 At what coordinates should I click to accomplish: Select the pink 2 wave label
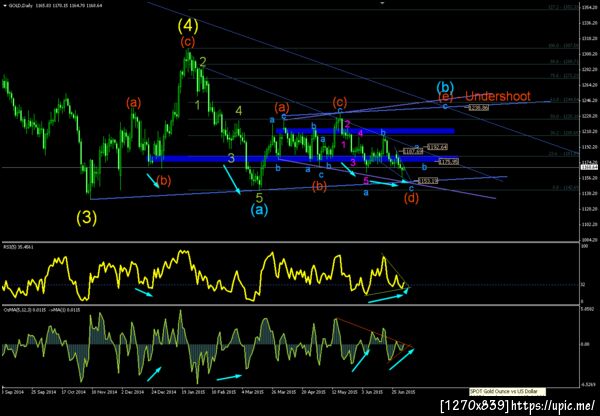tap(347, 124)
